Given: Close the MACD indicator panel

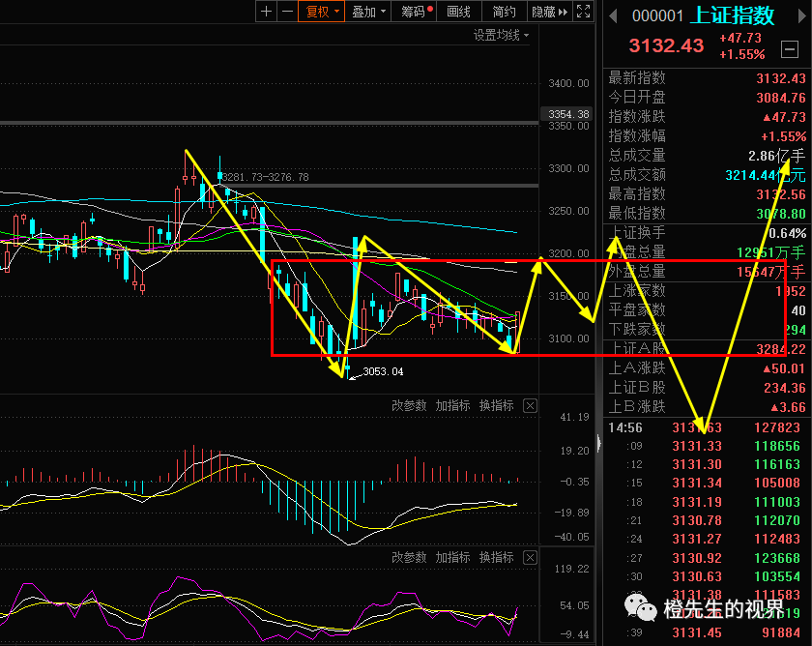Looking at the screenshot, I should point(530,405).
